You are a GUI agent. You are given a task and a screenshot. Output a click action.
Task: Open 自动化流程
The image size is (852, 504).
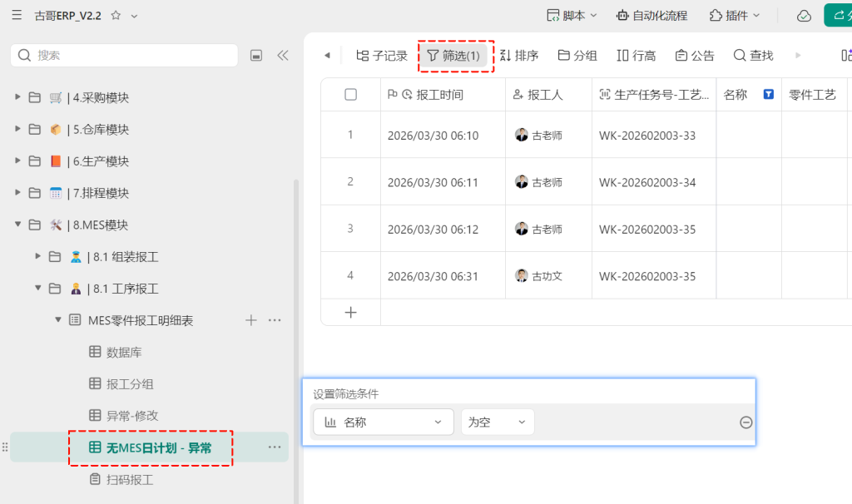[652, 15]
